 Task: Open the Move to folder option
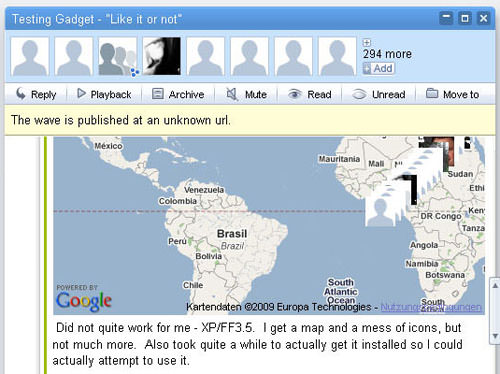pos(452,94)
